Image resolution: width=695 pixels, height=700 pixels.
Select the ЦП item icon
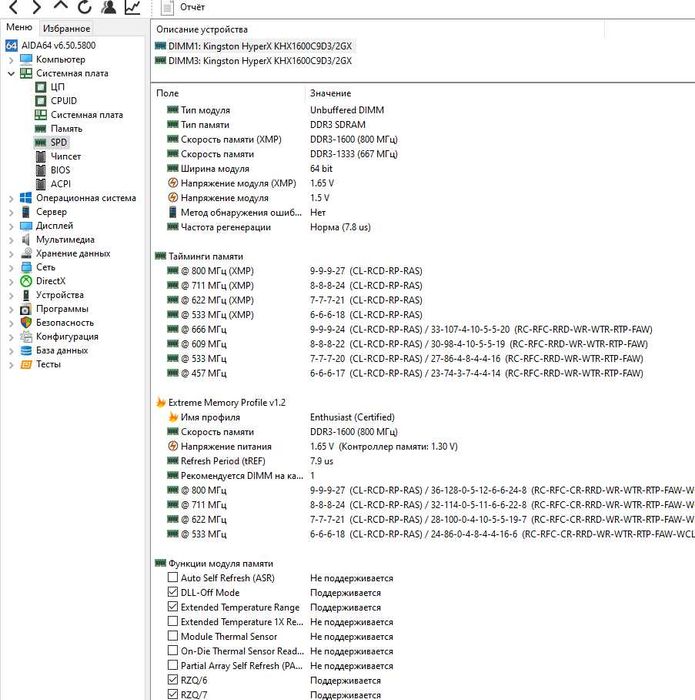[x=41, y=87]
